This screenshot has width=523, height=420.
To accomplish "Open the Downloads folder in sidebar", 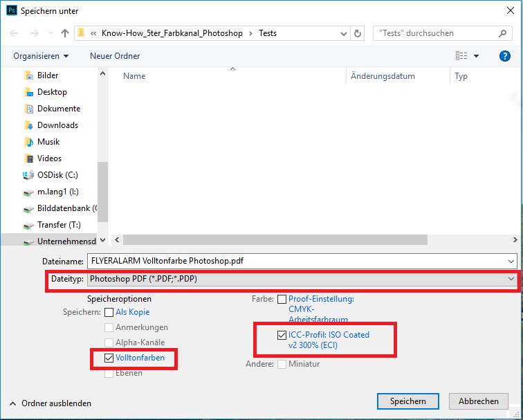I will click(57, 125).
